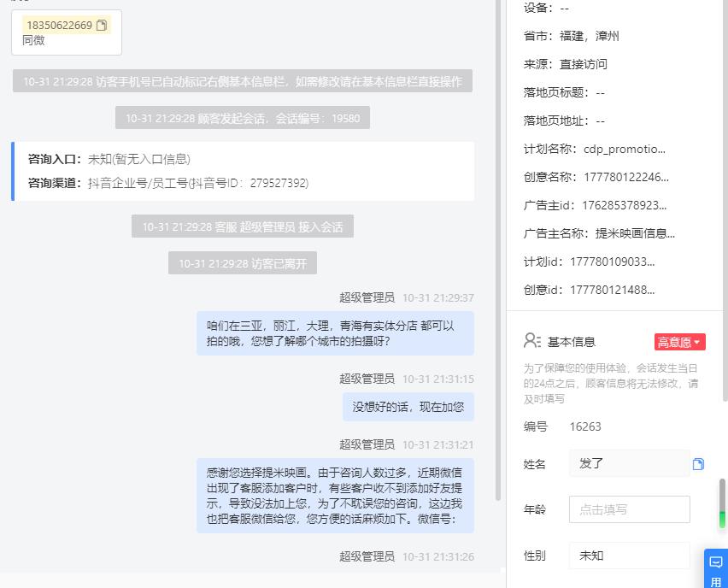Screen dimensions: 728x588
Task: Click the 计划名称 cdp_promotio... value
Action: click(x=625, y=149)
